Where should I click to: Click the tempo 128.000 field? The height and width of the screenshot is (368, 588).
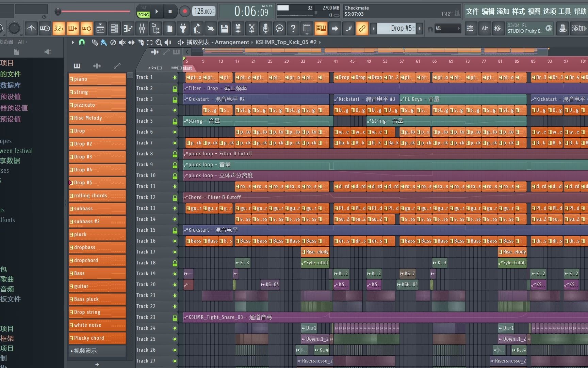pyautogui.click(x=203, y=11)
